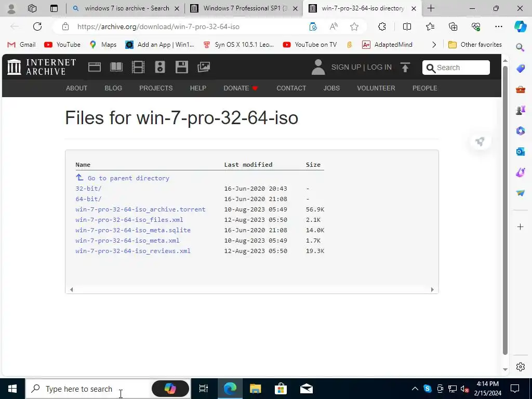Click the page vertical scrollbar thumb

[505, 210]
